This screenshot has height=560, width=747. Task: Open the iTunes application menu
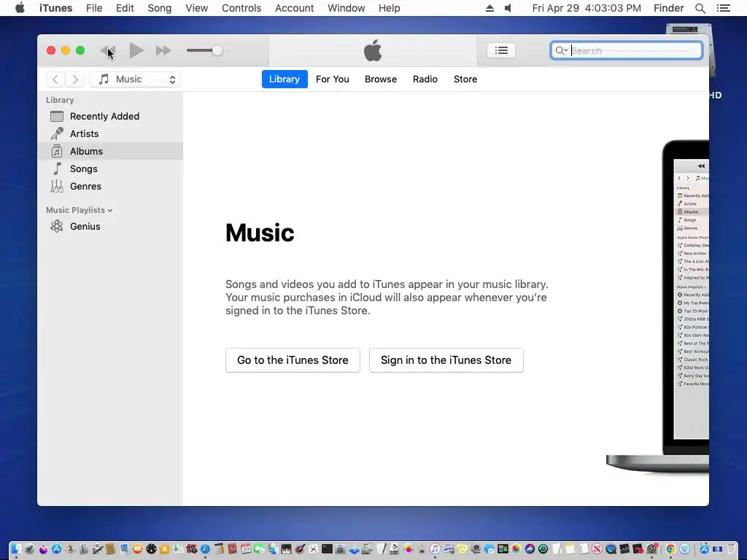coord(55,8)
